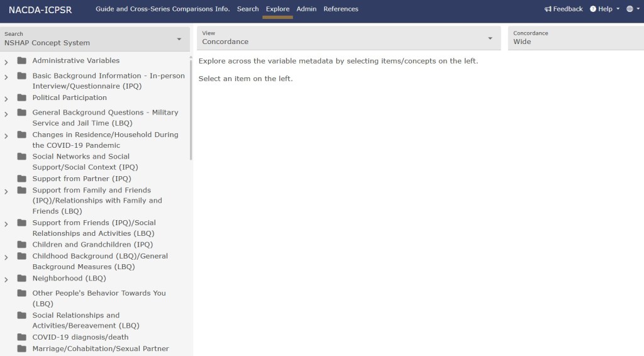Screen dimensions: 644x356
Task: Go to the References page
Action: [341, 9]
